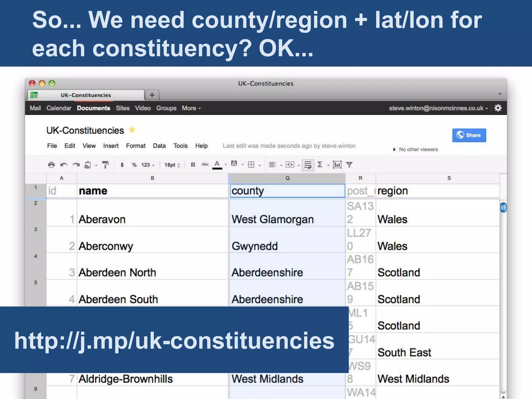
Task: Open the Format menu
Action: click(x=136, y=146)
